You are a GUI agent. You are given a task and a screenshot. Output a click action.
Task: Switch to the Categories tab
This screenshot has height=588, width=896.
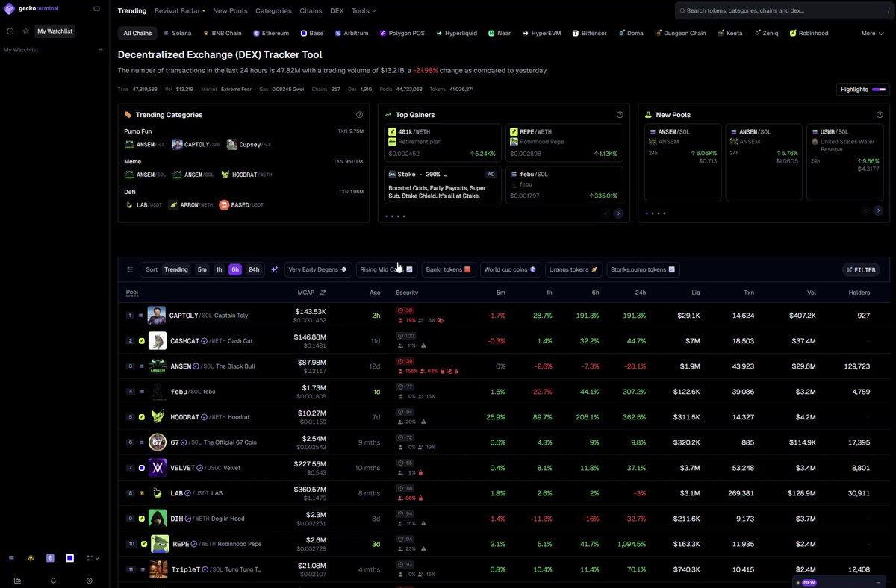click(x=273, y=11)
